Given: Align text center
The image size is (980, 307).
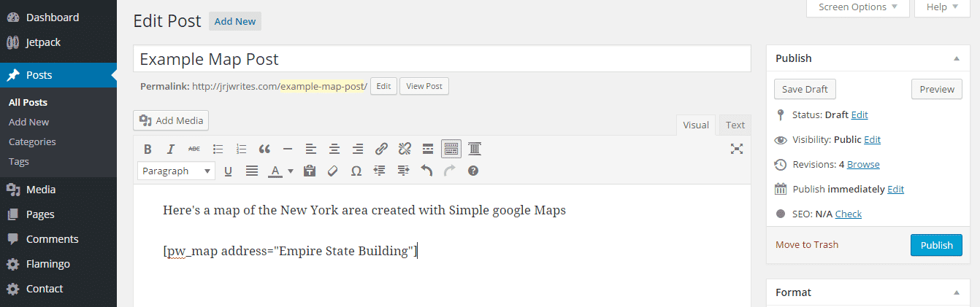Looking at the screenshot, I should [x=334, y=149].
